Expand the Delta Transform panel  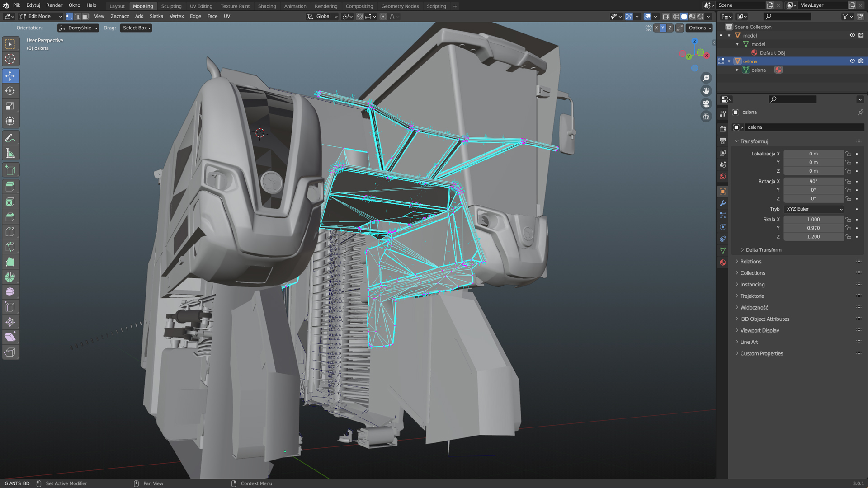point(763,250)
